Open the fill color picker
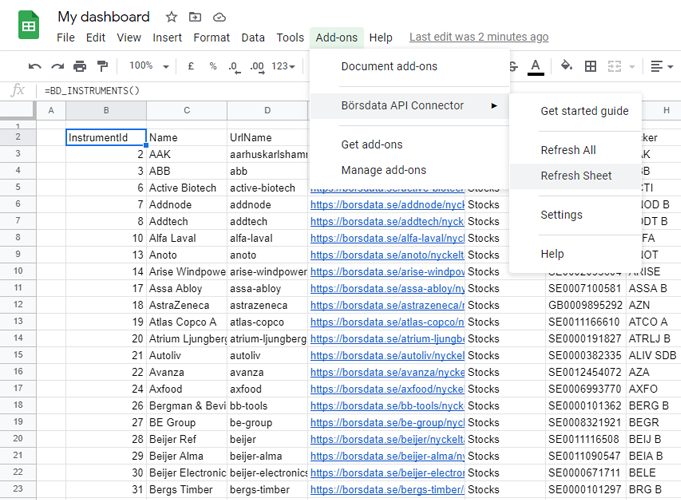The width and height of the screenshot is (681, 500). (566, 66)
